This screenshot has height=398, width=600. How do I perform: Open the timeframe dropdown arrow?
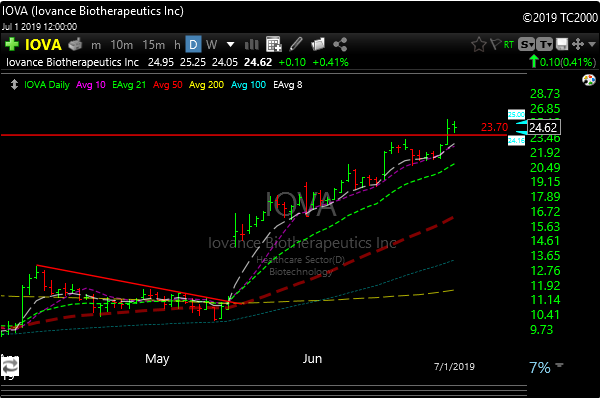coord(230,44)
